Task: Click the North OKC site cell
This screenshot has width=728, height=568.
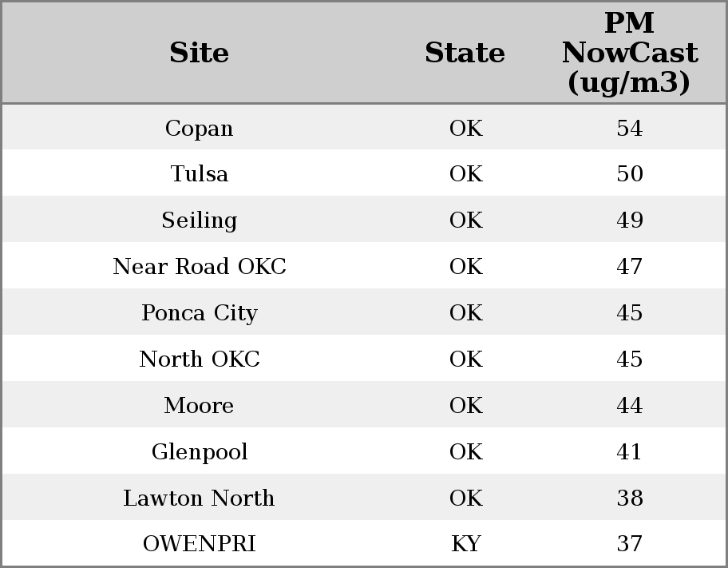Action: tap(199, 359)
